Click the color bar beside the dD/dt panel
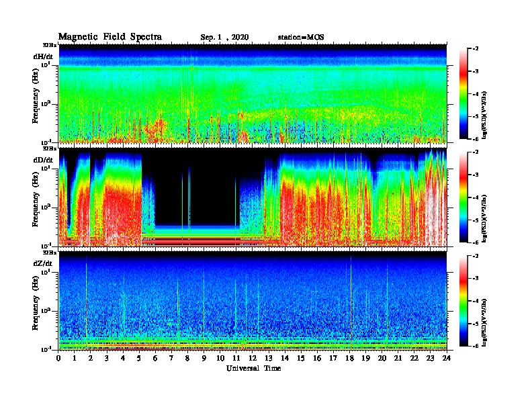Screen dimensions: 532x411 tap(463, 197)
